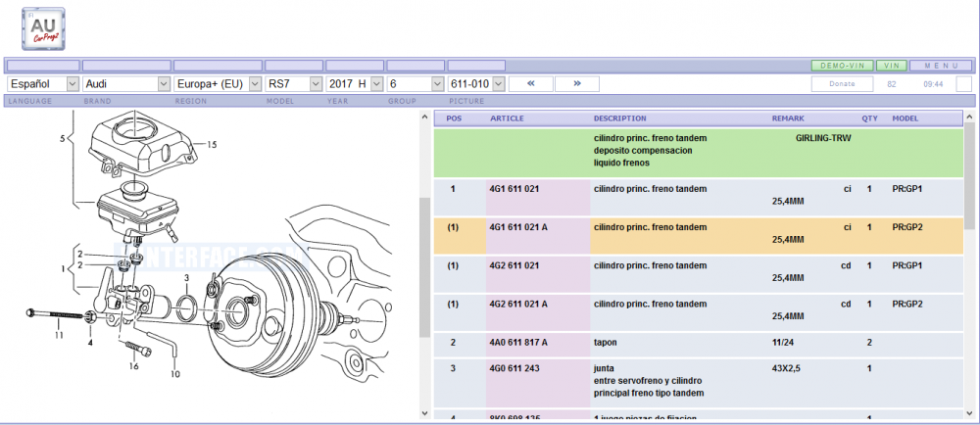The image size is (980, 425).
Task: Click the DEMO-VIN button
Action: tap(842, 66)
